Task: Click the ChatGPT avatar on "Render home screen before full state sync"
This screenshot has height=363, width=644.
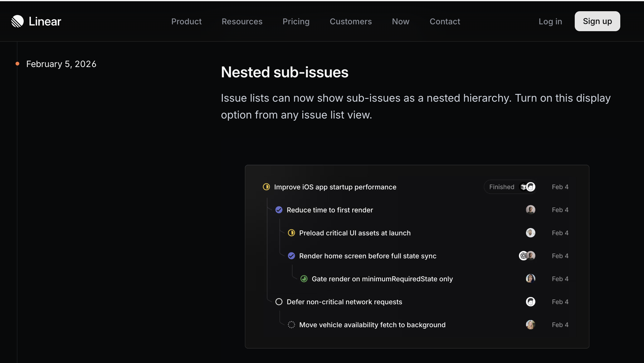Action: tap(523, 255)
